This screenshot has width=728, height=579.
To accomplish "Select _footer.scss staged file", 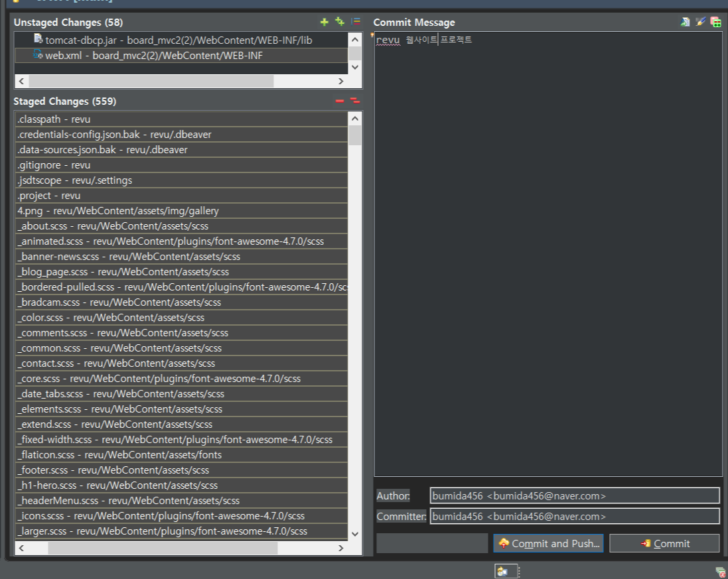I will pos(182,470).
